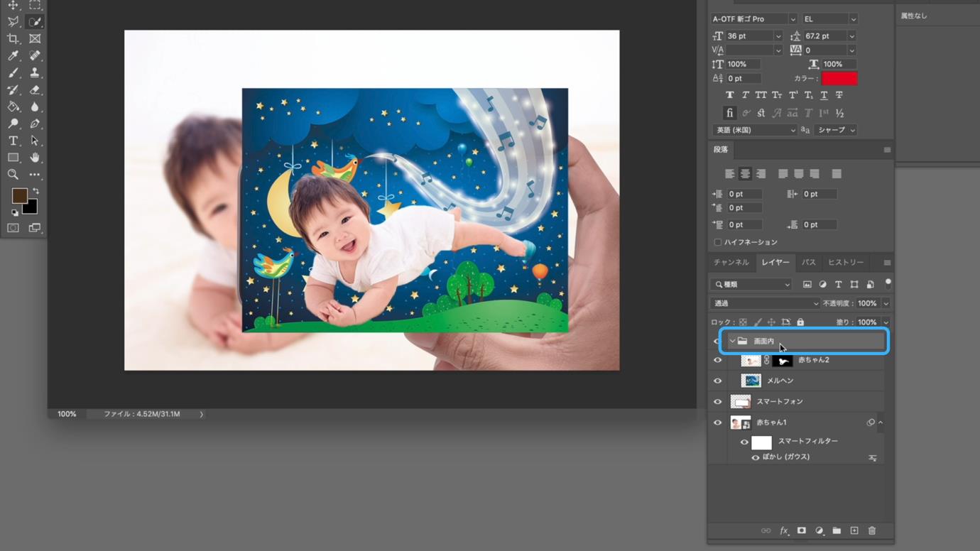Hide the メルヘン layer
980x551 pixels.
pos(717,381)
